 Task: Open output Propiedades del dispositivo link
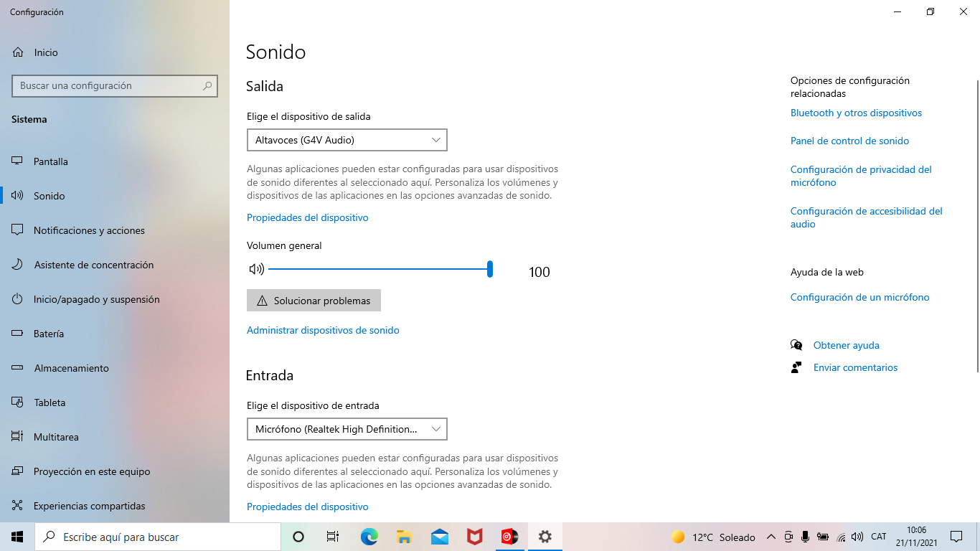tap(308, 217)
